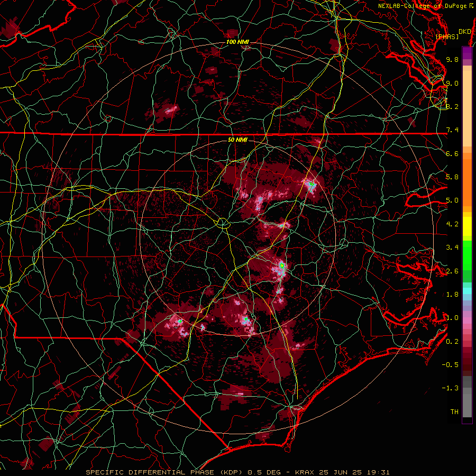
Task: Pick the large peach segment of color bar
Action: click(467, 108)
